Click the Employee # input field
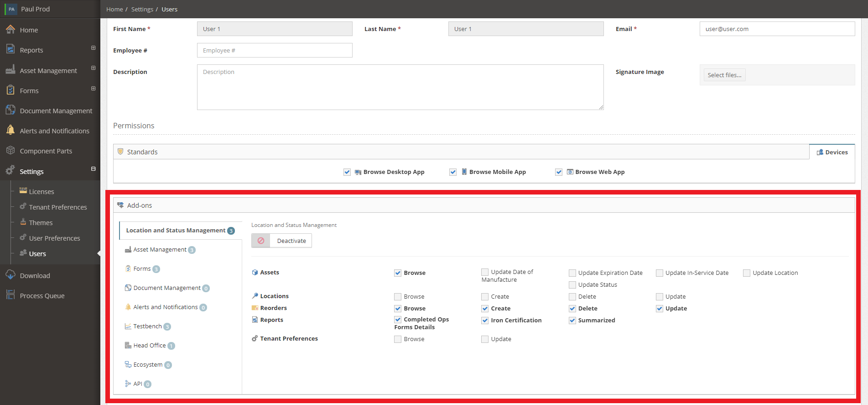This screenshot has width=868, height=405. [x=275, y=50]
